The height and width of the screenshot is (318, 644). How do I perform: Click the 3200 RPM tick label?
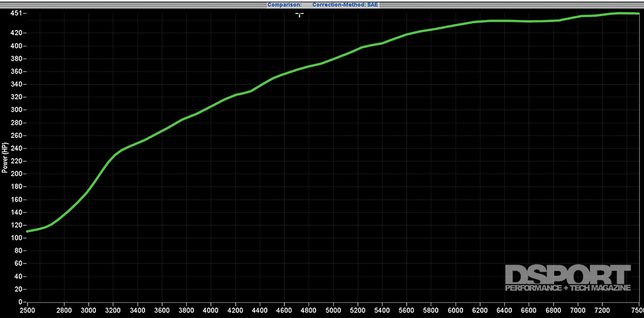[113, 310]
